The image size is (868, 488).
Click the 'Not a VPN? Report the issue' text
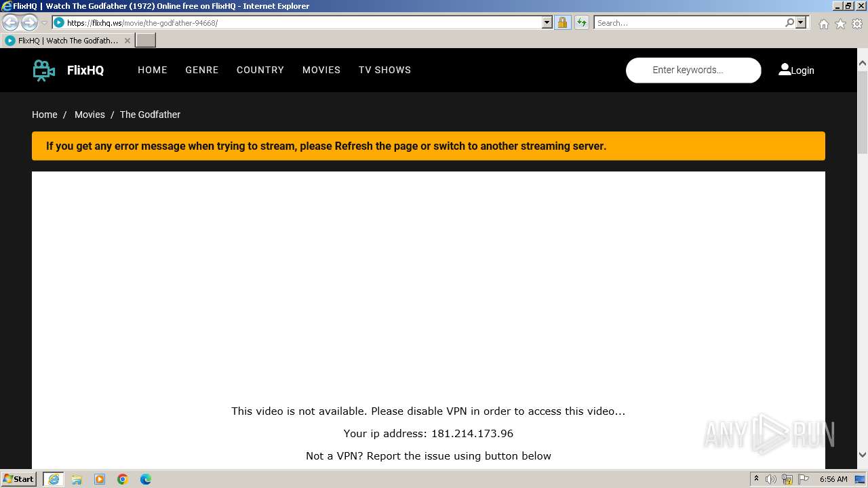[429, 456]
